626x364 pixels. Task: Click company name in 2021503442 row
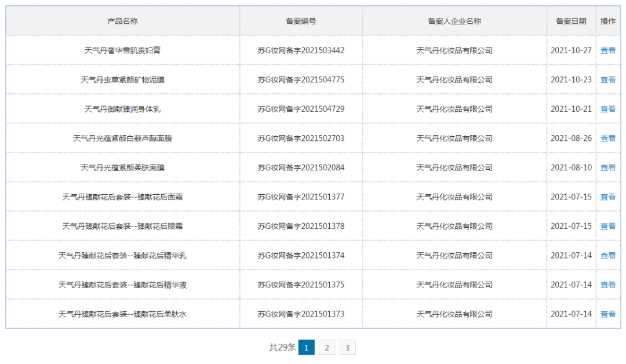454,50
